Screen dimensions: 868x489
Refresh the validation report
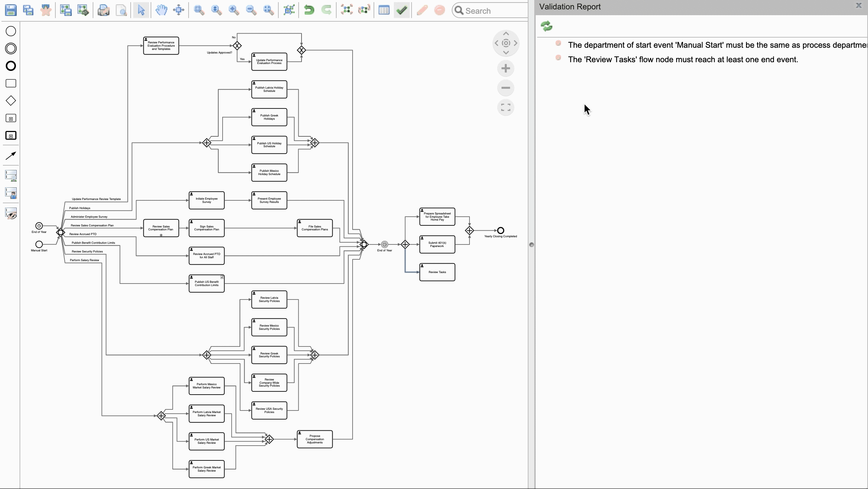tap(546, 26)
